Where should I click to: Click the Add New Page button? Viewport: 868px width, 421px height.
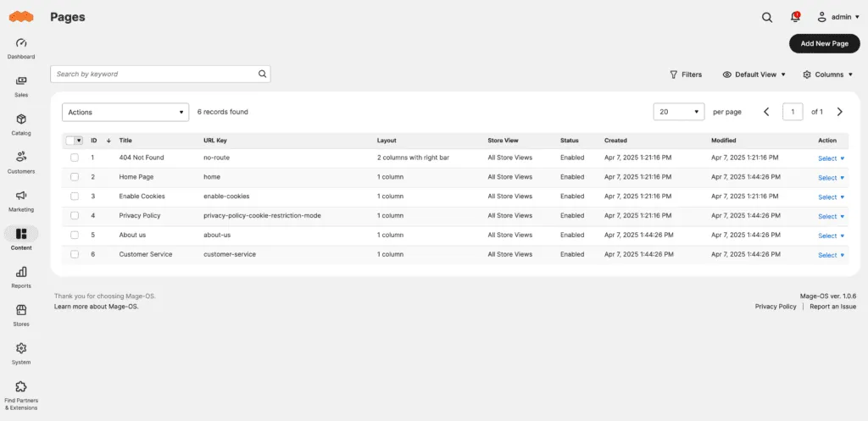tap(824, 44)
